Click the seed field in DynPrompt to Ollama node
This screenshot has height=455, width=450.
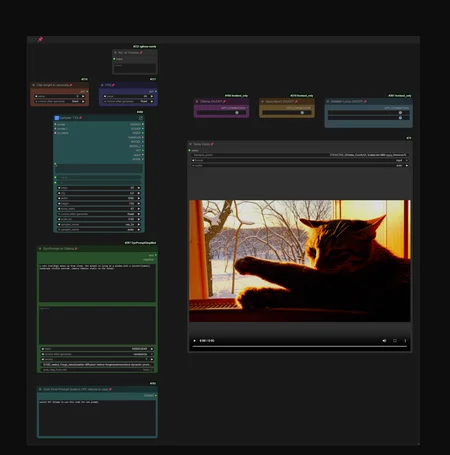point(97,349)
